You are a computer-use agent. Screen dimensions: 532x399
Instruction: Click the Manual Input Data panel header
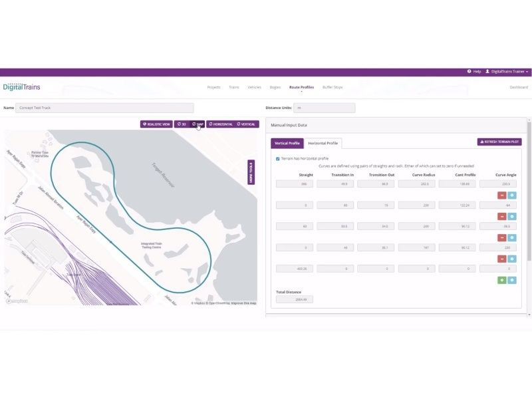click(x=396, y=125)
